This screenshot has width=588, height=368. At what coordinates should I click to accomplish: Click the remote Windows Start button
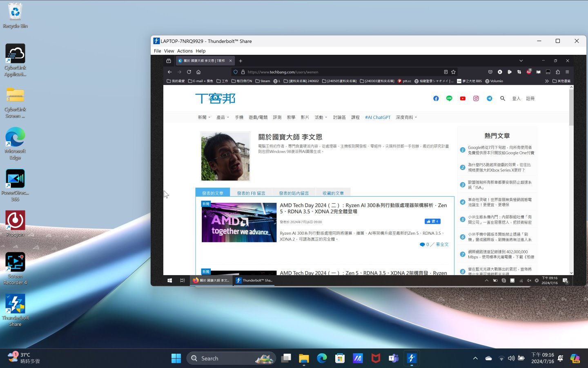(169, 280)
